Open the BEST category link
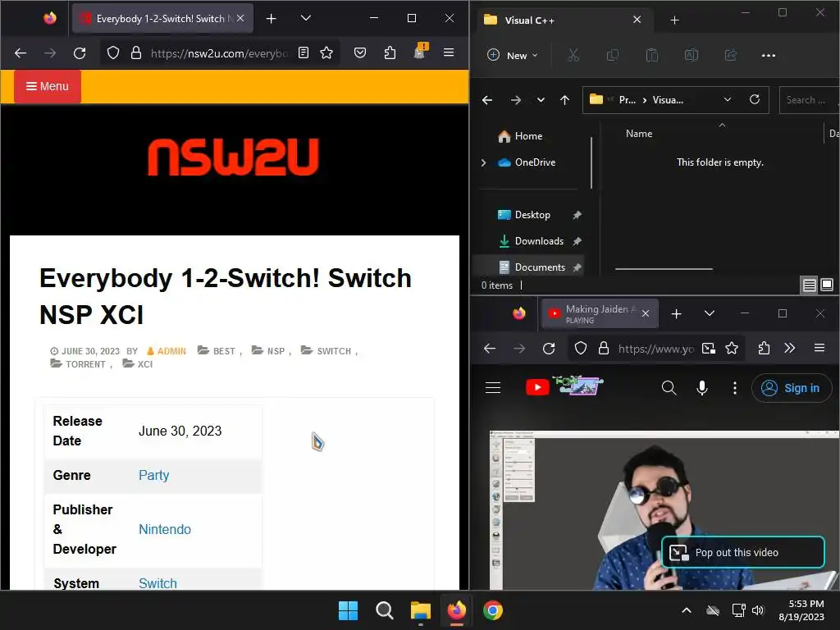Viewport: 840px width, 630px height. 224,351
